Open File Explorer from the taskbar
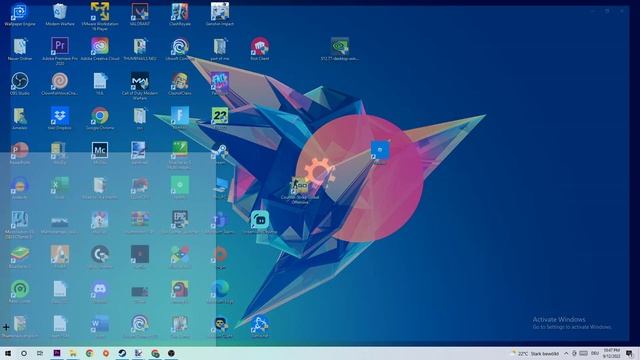This screenshot has width=640, height=360. tap(73, 353)
